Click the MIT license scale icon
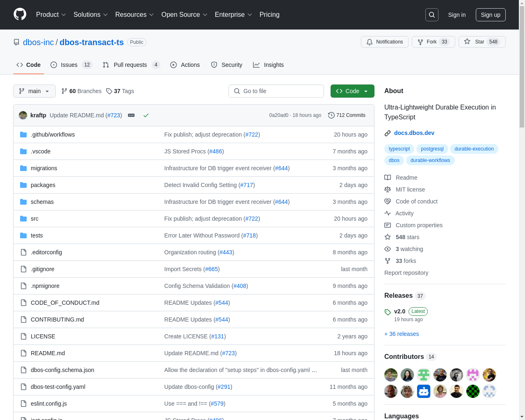525x420 pixels. 388,189
